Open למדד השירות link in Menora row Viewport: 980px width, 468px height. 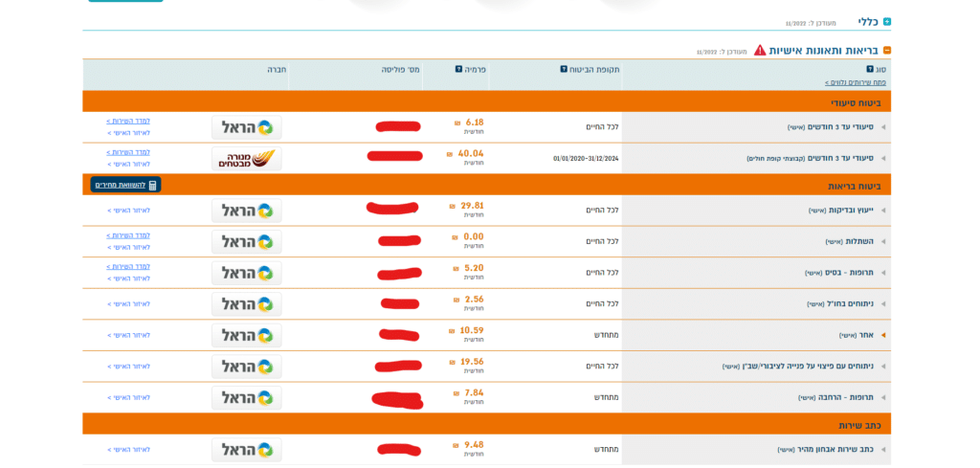click(128, 152)
